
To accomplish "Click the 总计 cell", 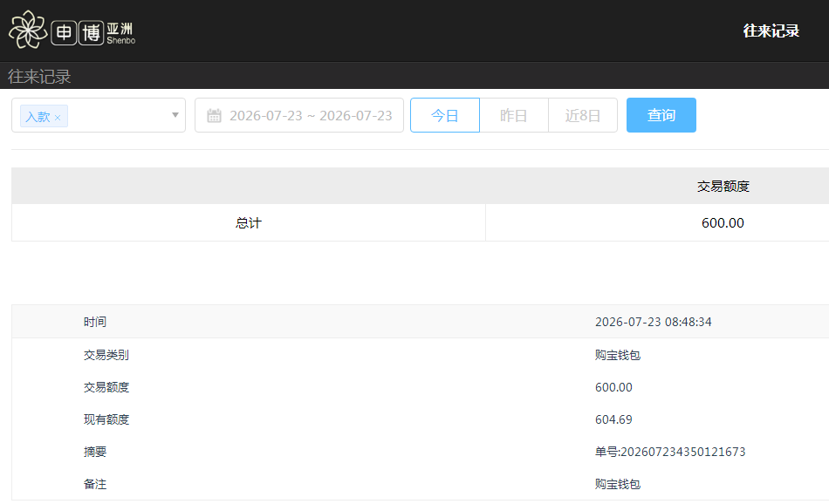I will 249,223.
